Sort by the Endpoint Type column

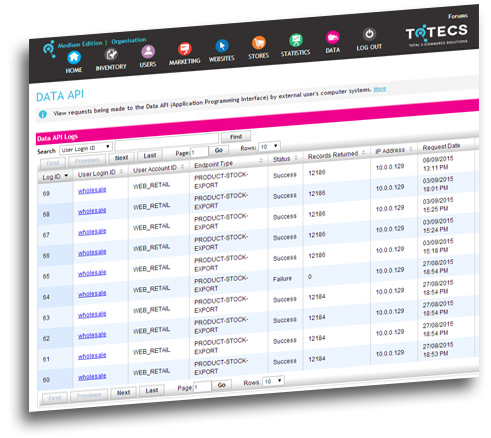(228, 163)
